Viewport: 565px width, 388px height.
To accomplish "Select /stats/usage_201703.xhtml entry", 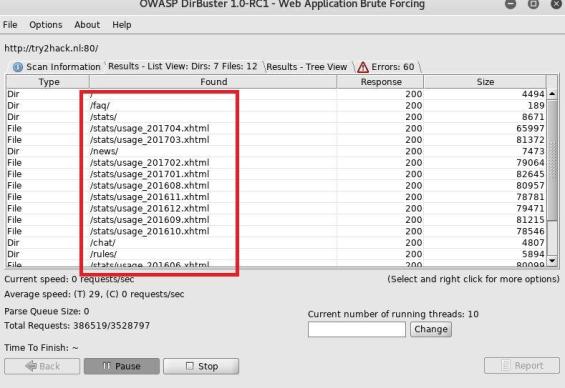I will coord(276,140).
